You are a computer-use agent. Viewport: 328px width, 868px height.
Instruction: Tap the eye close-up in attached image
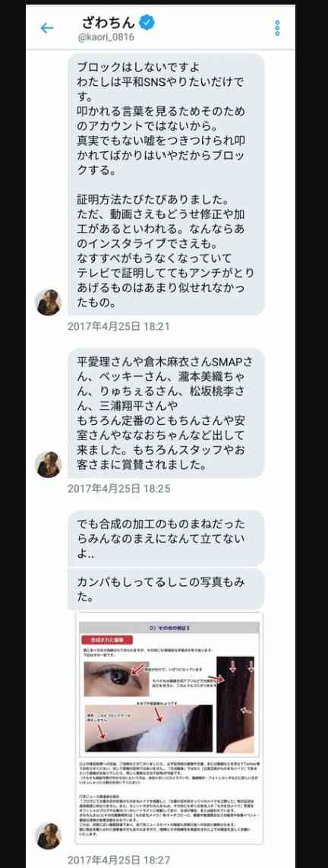pyautogui.click(x=116, y=679)
